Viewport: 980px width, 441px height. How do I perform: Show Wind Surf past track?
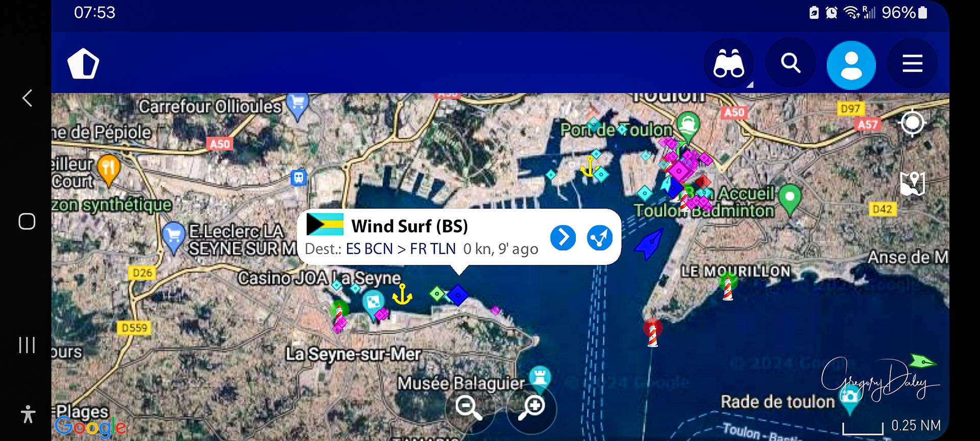click(x=600, y=237)
